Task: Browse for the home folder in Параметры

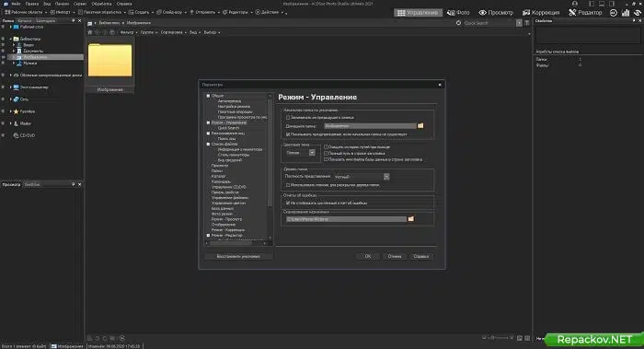Action: pos(420,126)
